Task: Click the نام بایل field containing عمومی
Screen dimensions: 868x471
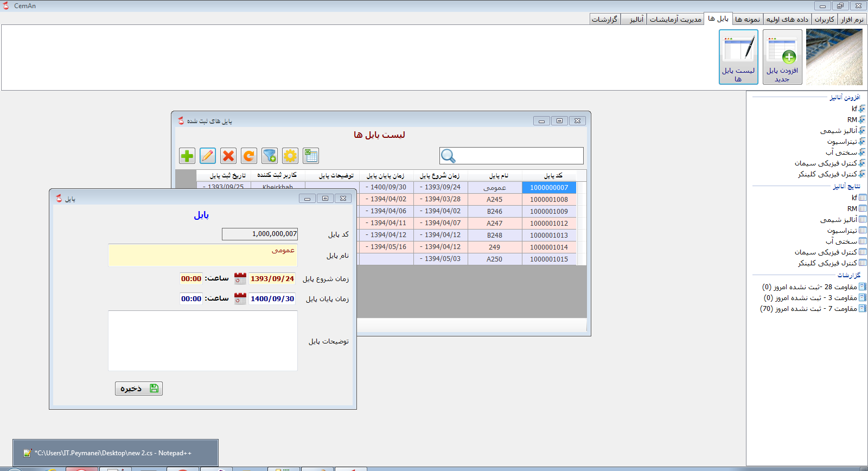Action: [x=203, y=255]
